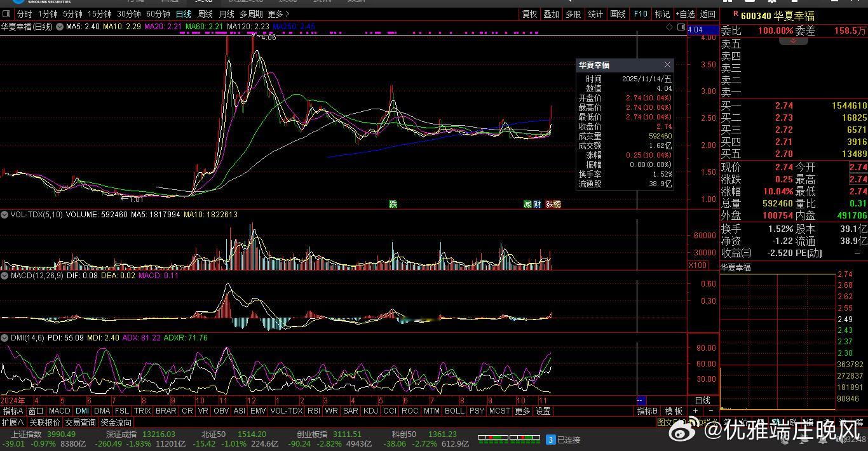This screenshot has width=868, height=451.
Task: Add stock to watchlist with +自选
Action: click(x=685, y=14)
